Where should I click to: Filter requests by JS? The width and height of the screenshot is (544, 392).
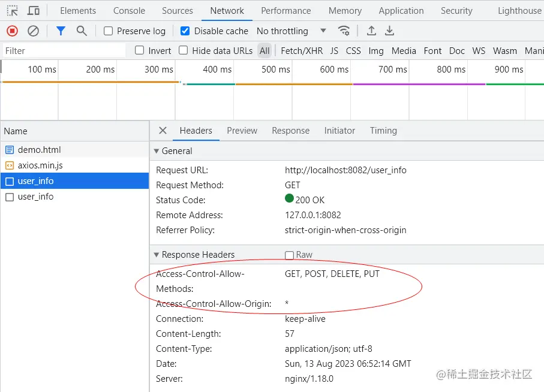[334, 51]
